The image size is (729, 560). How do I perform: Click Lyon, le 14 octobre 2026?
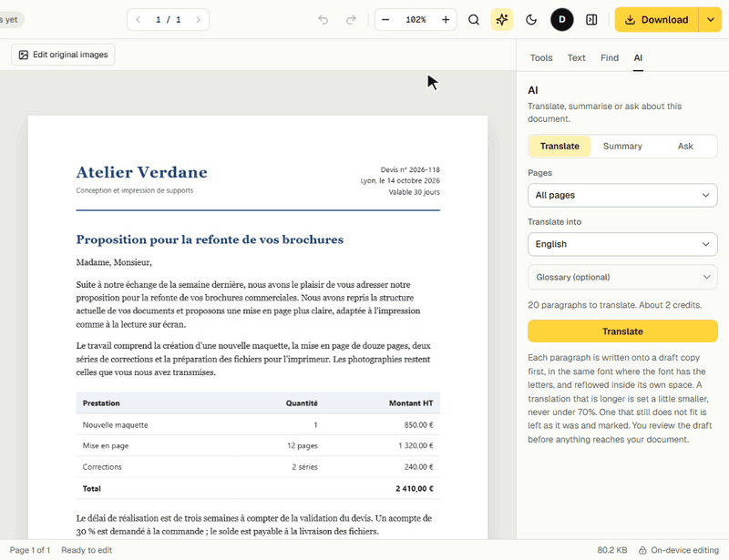tap(400, 181)
